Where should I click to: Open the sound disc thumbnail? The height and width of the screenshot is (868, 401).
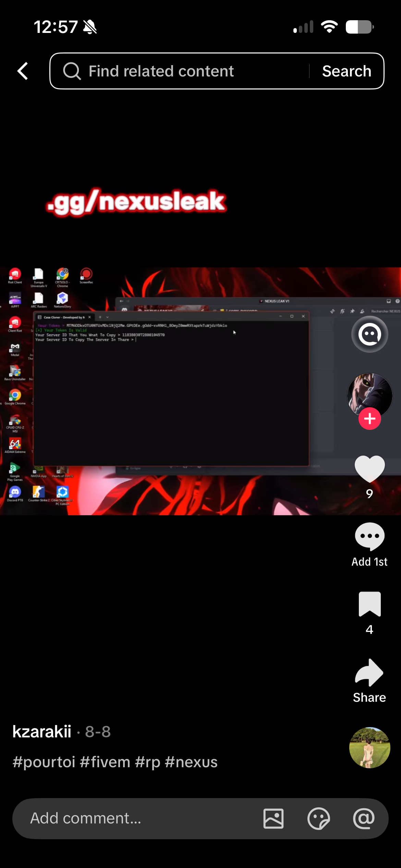369,747
